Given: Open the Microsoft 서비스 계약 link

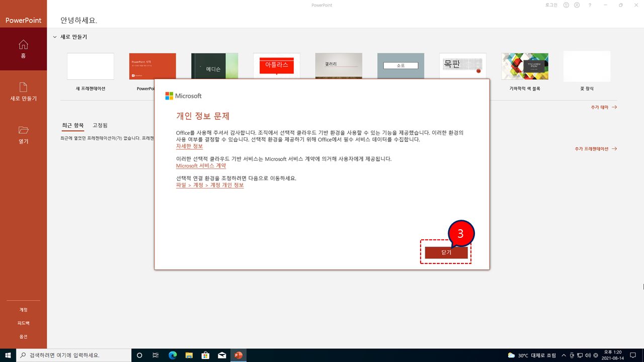Looking at the screenshot, I should [x=201, y=166].
